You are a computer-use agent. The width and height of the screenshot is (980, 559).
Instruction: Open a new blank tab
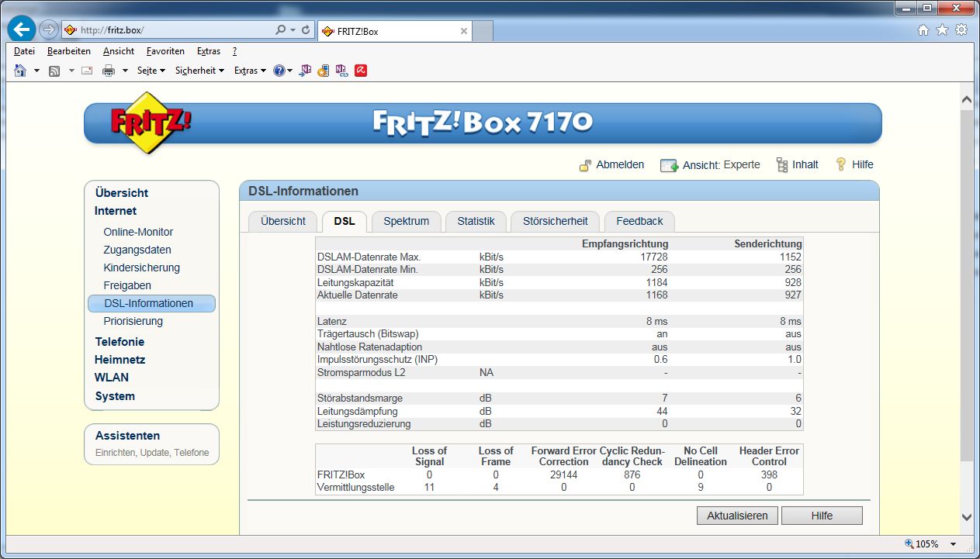coord(483,32)
